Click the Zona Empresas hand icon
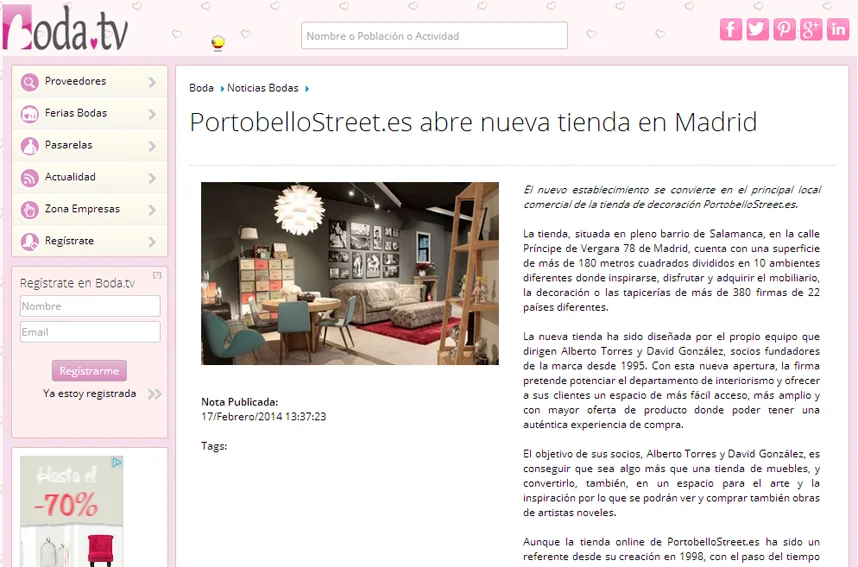The width and height of the screenshot is (858, 567). [30, 210]
